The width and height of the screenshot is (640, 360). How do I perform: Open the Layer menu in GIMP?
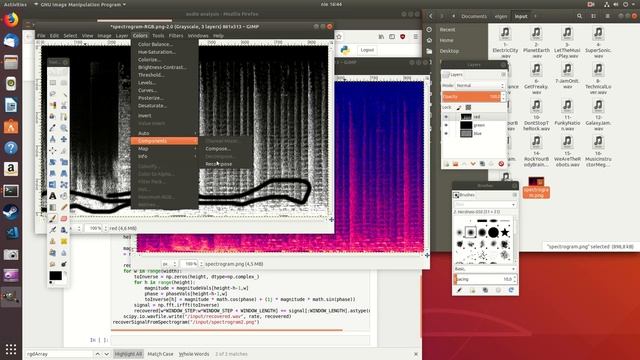122,36
